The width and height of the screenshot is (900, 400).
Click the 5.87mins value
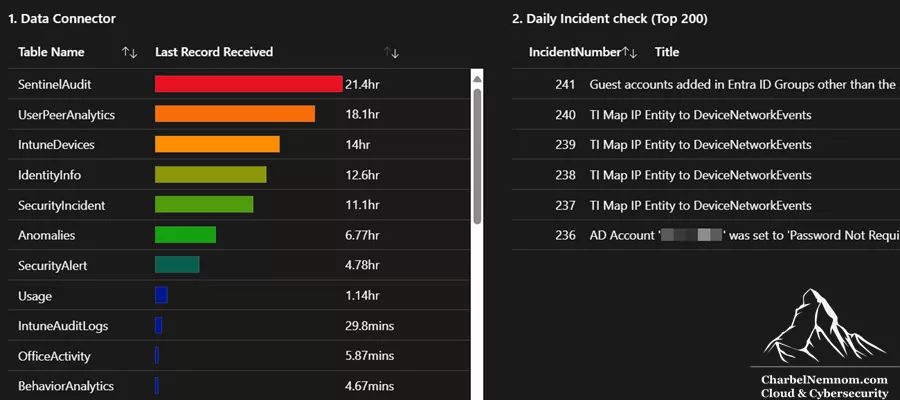pyautogui.click(x=370, y=356)
